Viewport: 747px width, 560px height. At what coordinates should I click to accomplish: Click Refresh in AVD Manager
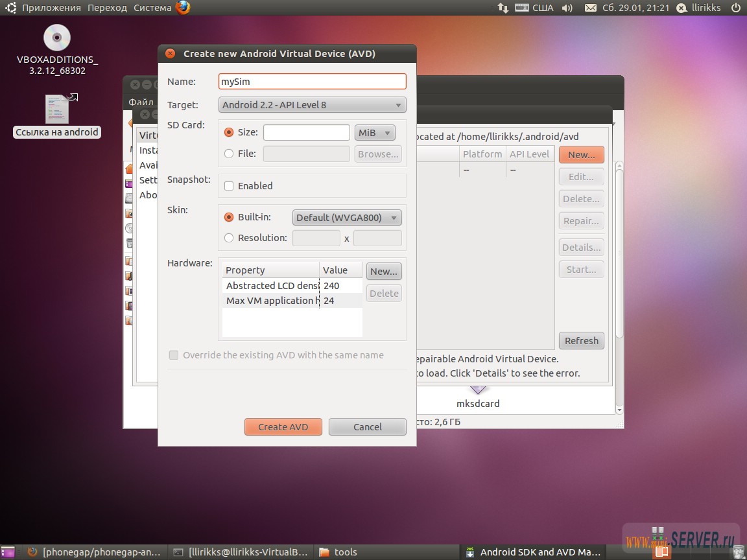pyautogui.click(x=581, y=340)
